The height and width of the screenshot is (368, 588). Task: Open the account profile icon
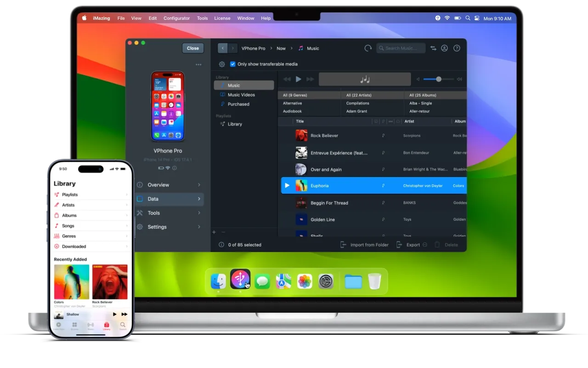pyautogui.click(x=444, y=48)
